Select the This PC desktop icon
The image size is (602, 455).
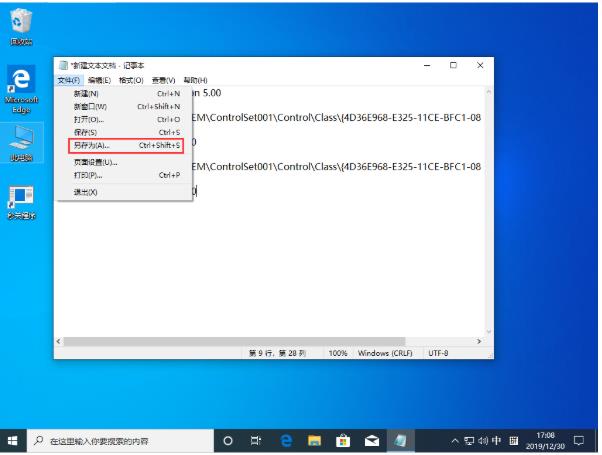tap(21, 143)
